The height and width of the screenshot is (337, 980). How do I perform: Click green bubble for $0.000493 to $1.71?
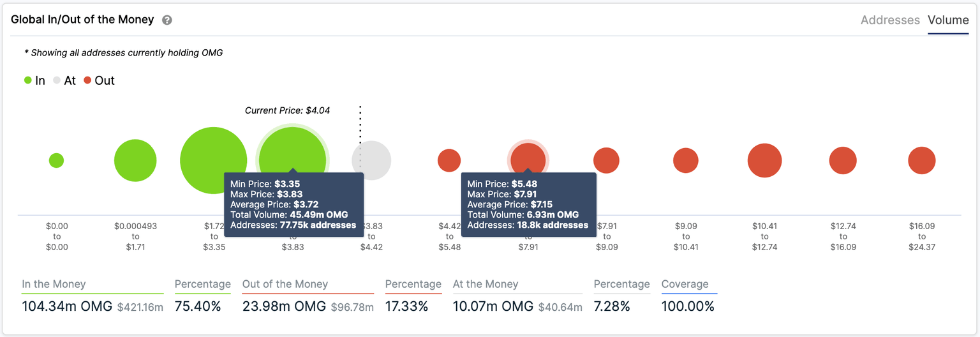click(x=135, y=161)
